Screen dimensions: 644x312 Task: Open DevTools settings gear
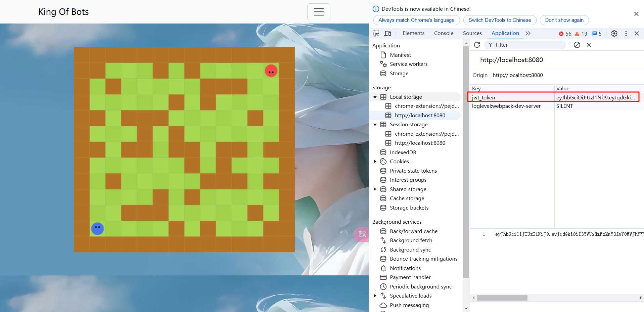pyautogui.click(x=614, y=33)
